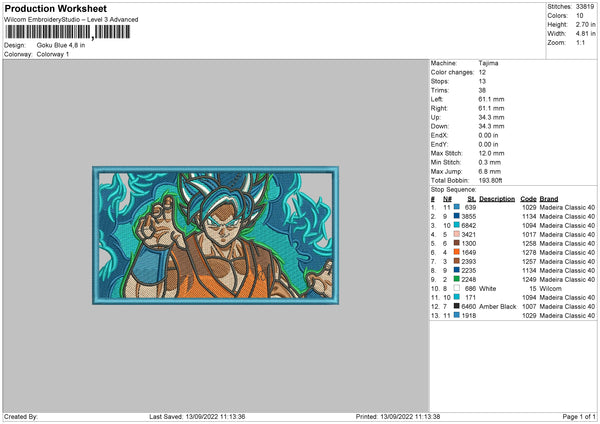Click the Color changes label

click(452, 72)
